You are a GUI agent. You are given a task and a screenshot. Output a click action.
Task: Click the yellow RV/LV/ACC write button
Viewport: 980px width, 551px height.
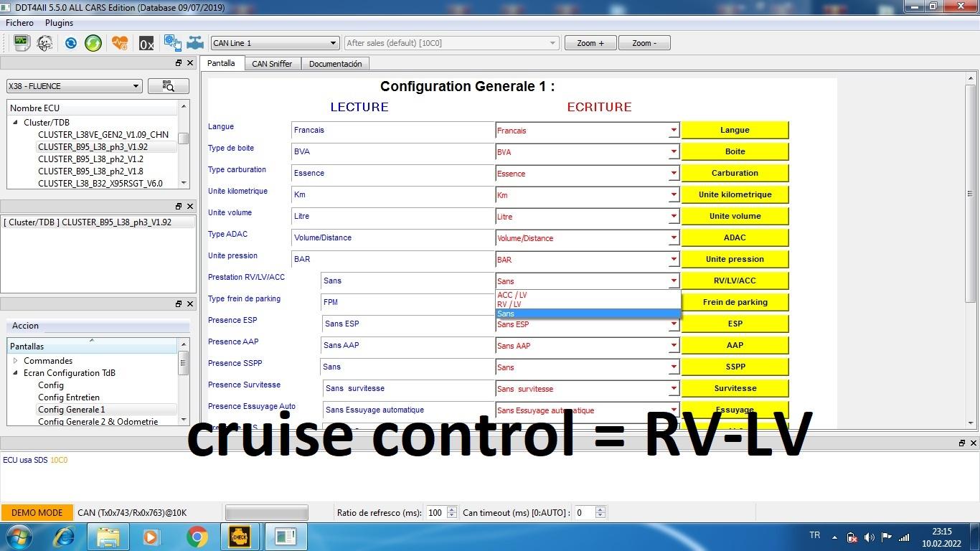pos(735,281)
